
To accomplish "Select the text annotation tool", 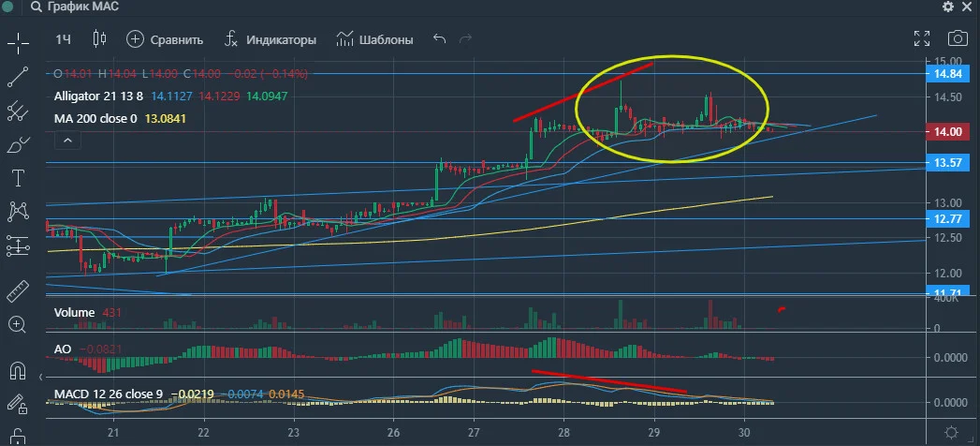I will pos(18,178).
